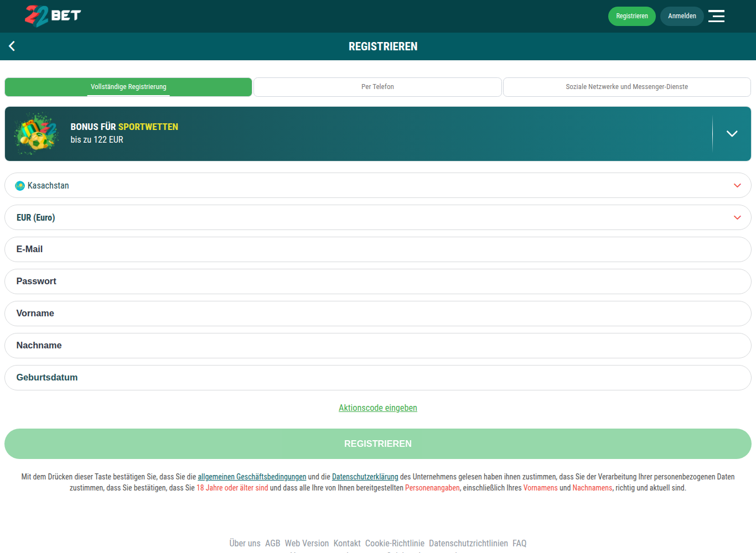Open the Web Version footer link

point(307,543)
